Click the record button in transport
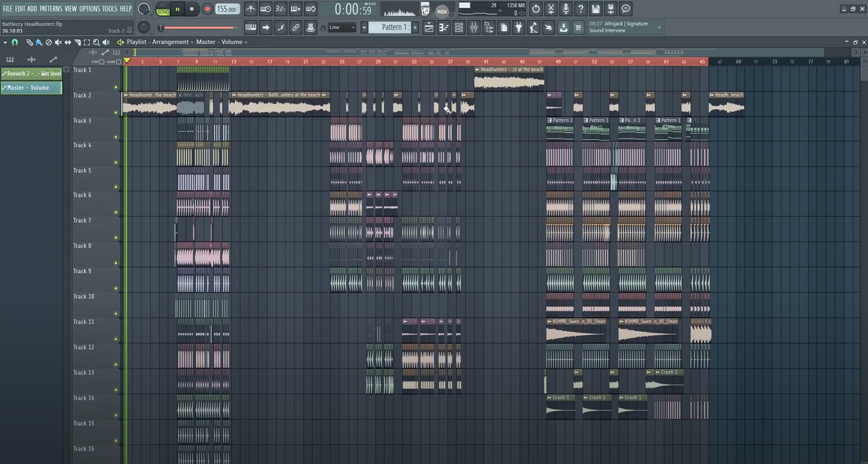868x464 pixels. [207, 9]
